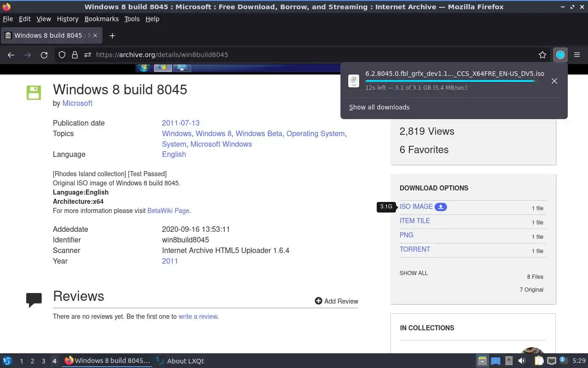Open the 2011-07-13 publication date link
This screenshot has height=368, width=588.
(x=181, y=123)
